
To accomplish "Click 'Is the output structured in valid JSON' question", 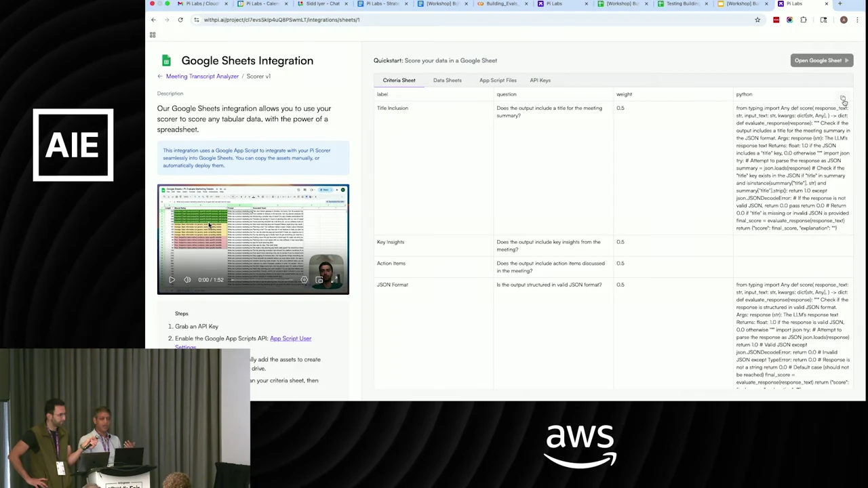I will click(x=549, y=285).
